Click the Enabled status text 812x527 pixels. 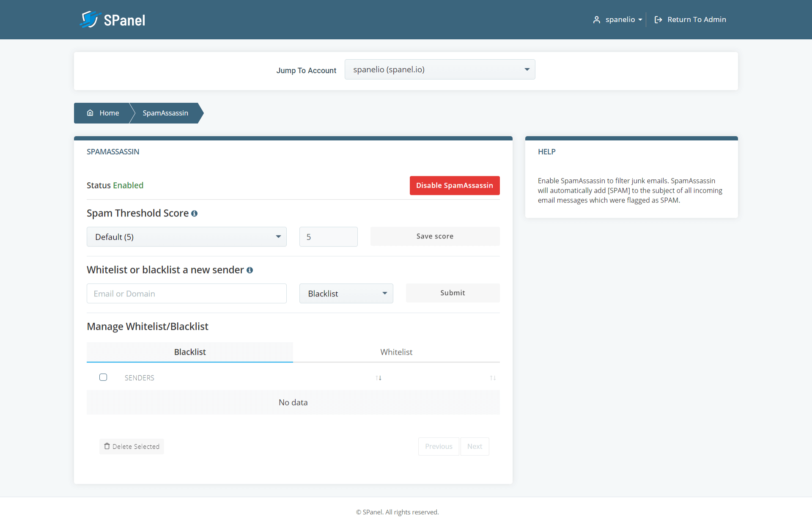point(128,185)
